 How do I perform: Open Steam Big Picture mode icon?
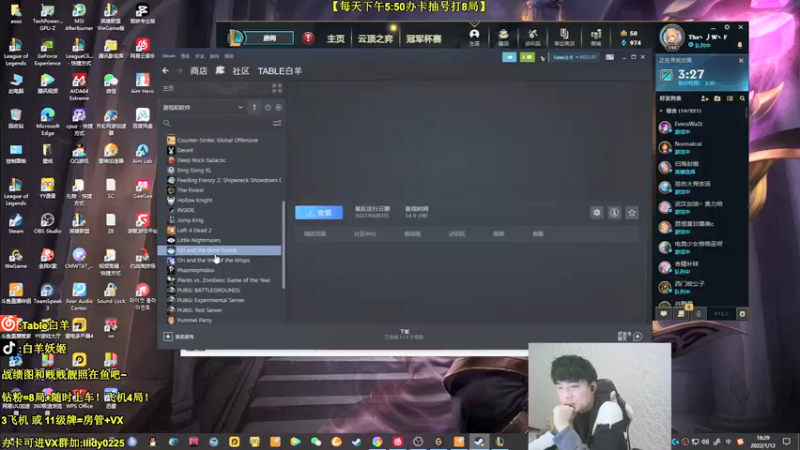[x=610, y=57]
